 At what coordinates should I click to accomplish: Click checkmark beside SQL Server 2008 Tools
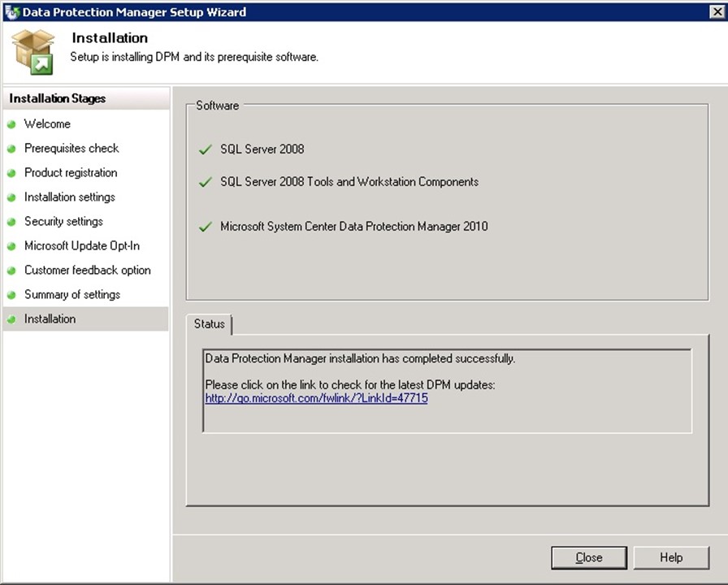point(205,182)
